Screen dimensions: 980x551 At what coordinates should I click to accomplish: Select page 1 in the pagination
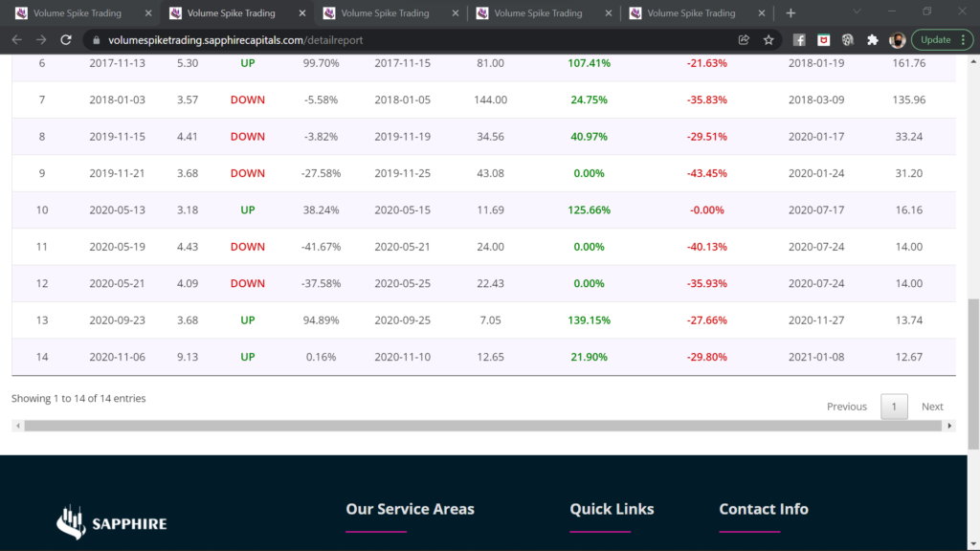[894, 407]
